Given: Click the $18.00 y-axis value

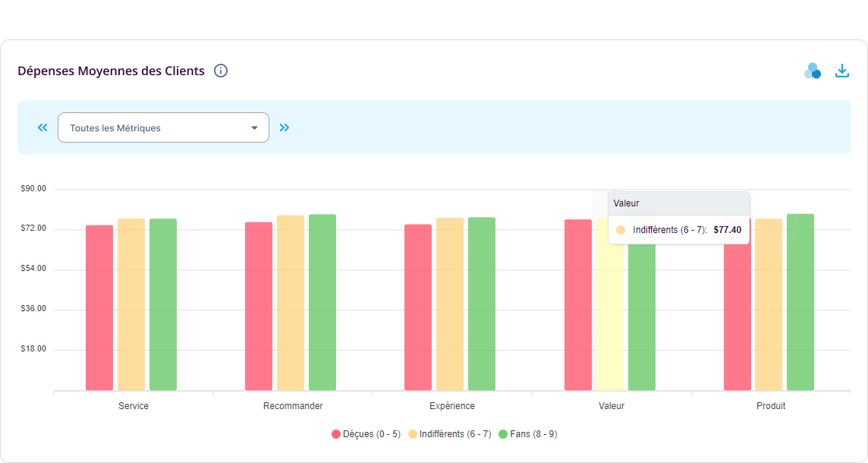Looking at the screenshot, I should 33,349.
